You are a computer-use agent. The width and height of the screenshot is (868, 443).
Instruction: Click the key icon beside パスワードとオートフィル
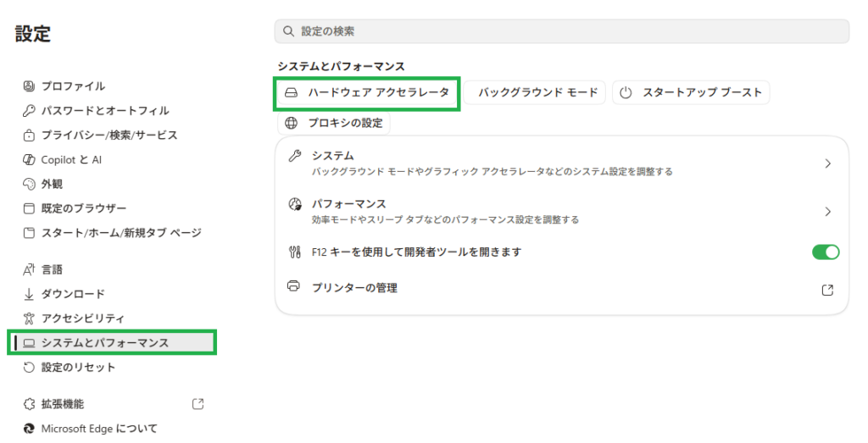29,111
